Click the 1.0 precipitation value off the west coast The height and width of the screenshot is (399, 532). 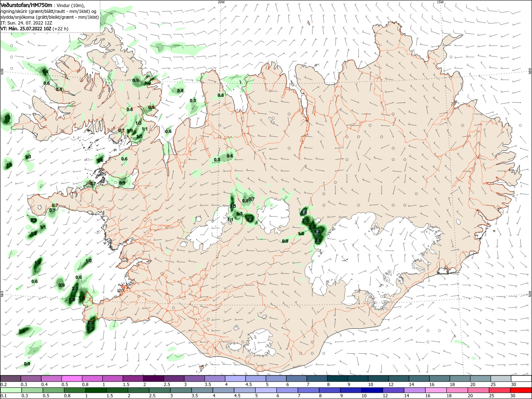coord(89,261)
